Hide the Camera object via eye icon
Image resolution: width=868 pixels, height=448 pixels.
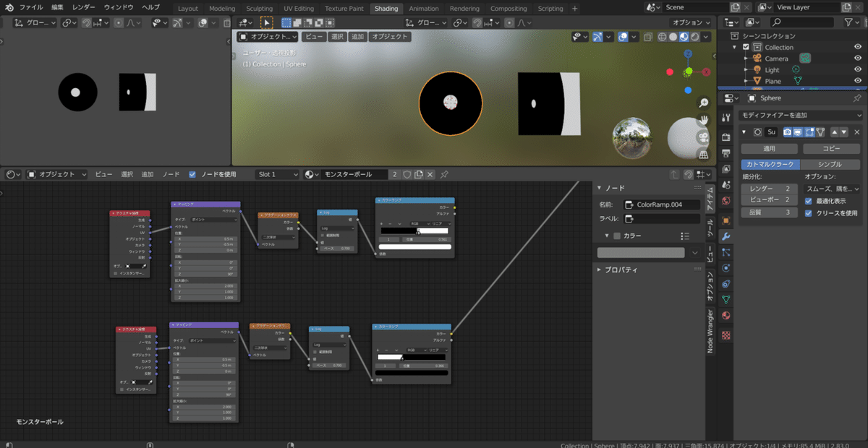(x=857, y=59)
